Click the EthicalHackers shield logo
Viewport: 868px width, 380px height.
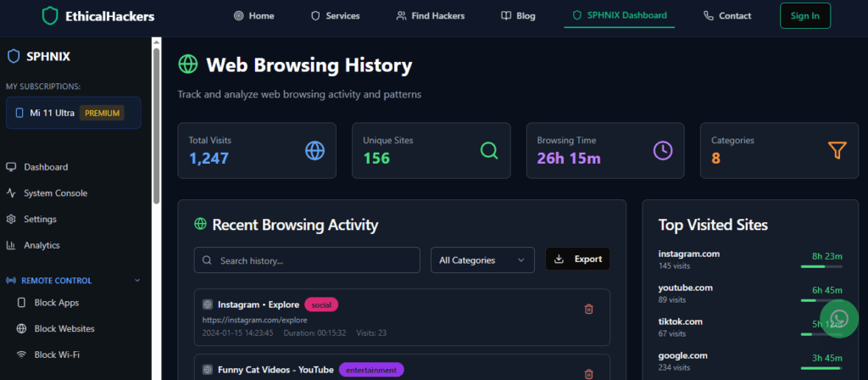click(x=50, y=16)
